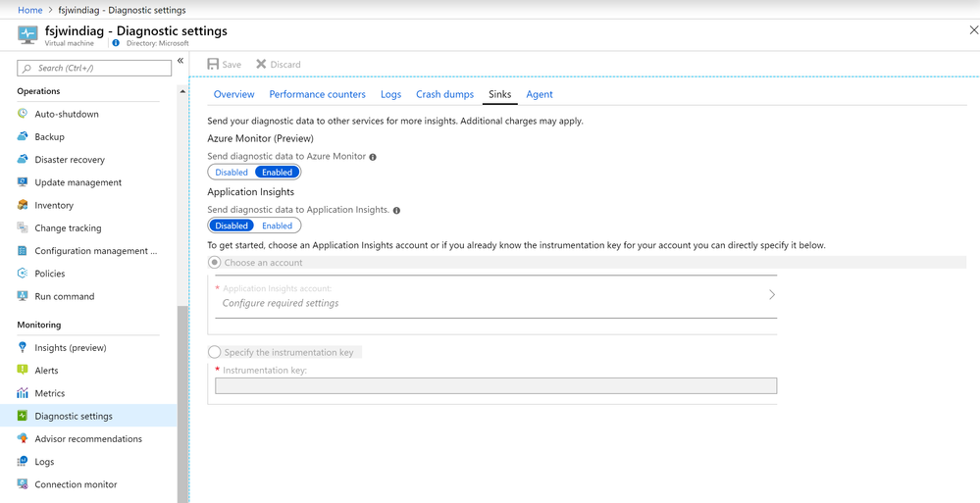Click Configure required settings text
Image resolution: width=980 pixels, height=503 pixels.
click(x=281, y=303)
